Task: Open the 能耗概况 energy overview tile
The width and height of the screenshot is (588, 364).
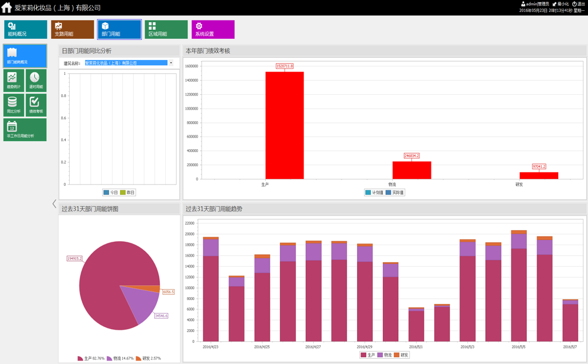Action: tap(26, 29)
